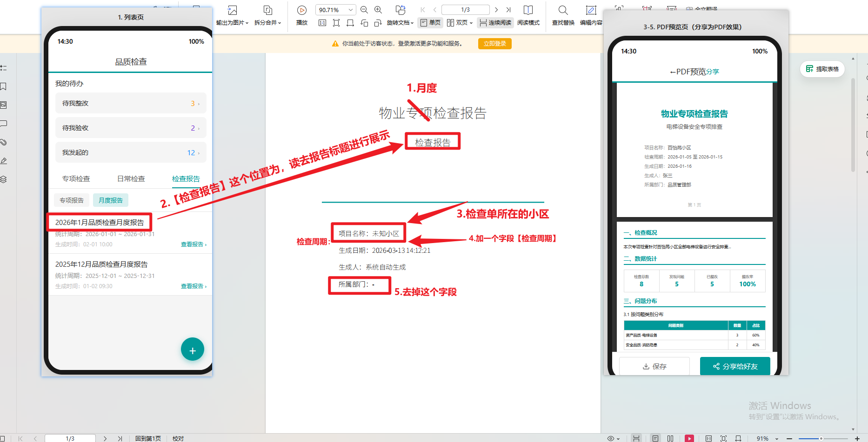
Task: Switch to the 检查报告 tab in the phone mockup
Action: 186,178
